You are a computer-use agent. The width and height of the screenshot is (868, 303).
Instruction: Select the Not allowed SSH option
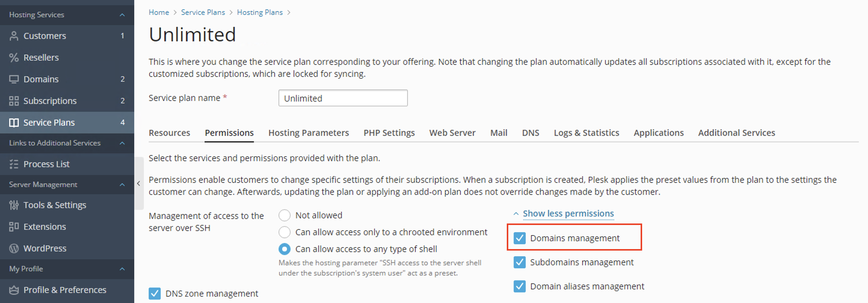[x=285, y=215]
